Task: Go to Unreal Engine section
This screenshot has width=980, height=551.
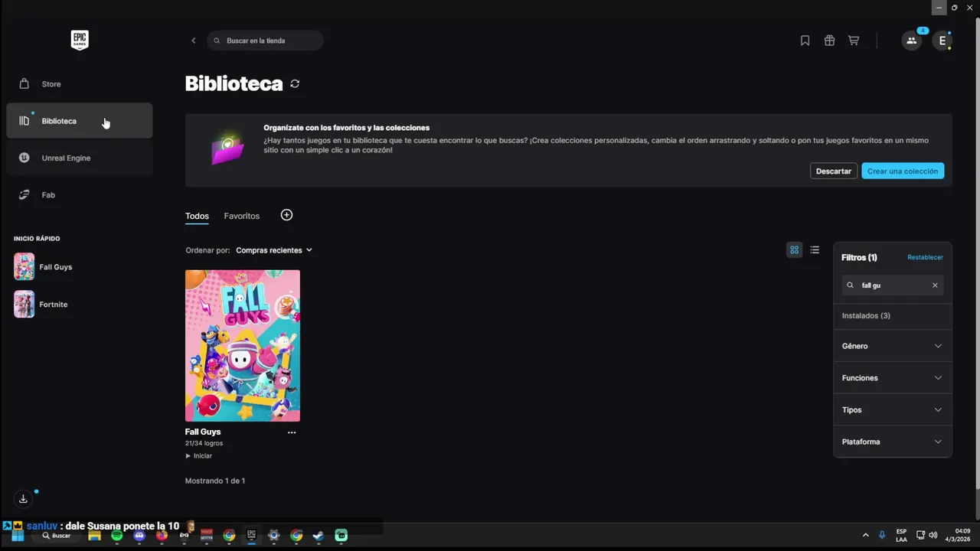Action: tap(80, 158)
